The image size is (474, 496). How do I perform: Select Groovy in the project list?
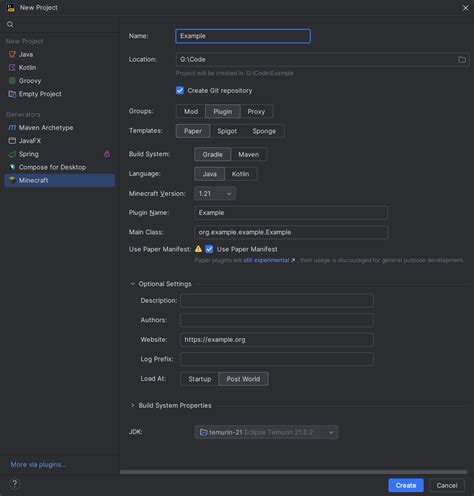tap(60, 81)
